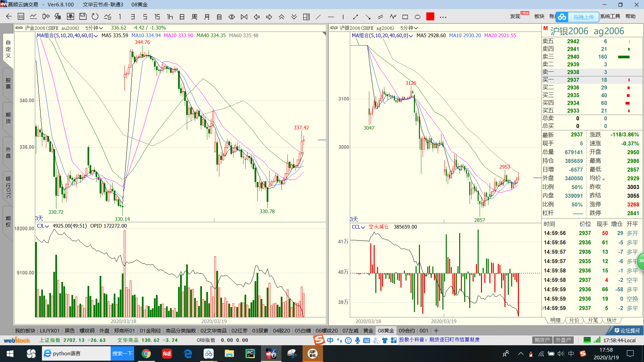Switch to daily 日 period
The height and width of the screenshot is (362, 644).
click(182, 17)
